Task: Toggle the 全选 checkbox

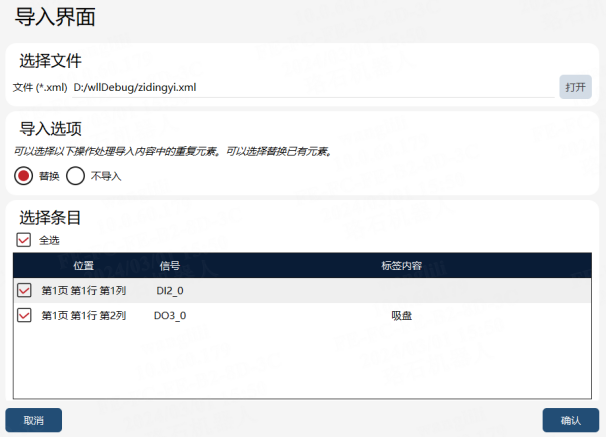Action: pyautogui.click(x=24, y=240)
